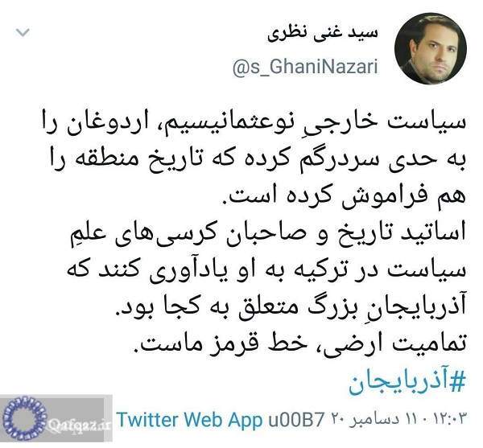Click the circular Qafqaz watermark logo
483x448 pixels.
(x=25, y=419)
